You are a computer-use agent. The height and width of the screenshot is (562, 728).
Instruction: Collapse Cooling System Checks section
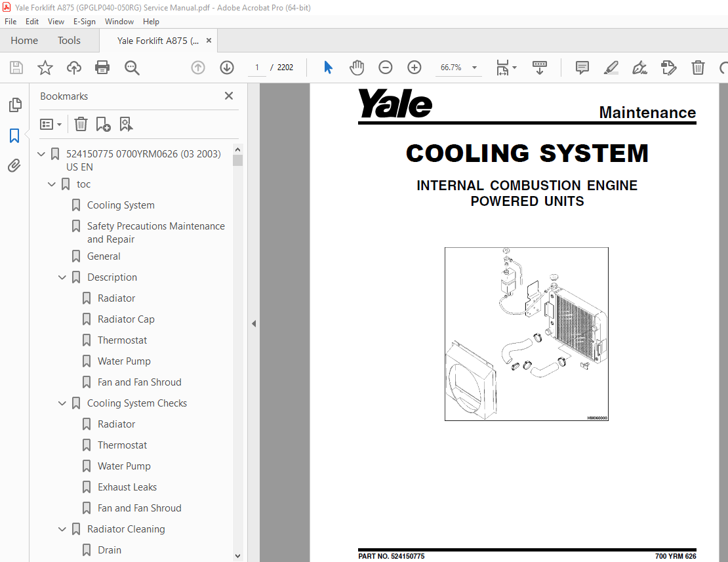(x=62, y=403)
